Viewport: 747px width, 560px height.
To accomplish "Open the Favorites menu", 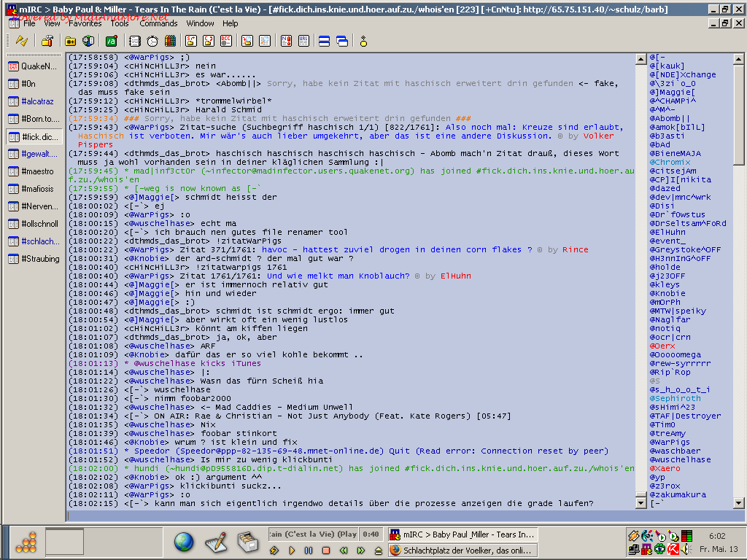I will pyautogui.click(x=85, y=23).
